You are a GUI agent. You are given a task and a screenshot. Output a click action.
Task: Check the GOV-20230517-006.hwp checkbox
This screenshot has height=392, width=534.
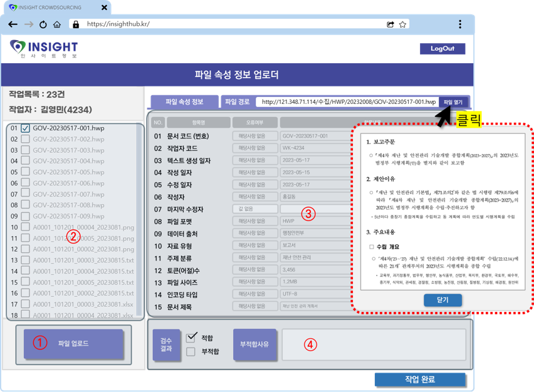[x=25, y=183]
